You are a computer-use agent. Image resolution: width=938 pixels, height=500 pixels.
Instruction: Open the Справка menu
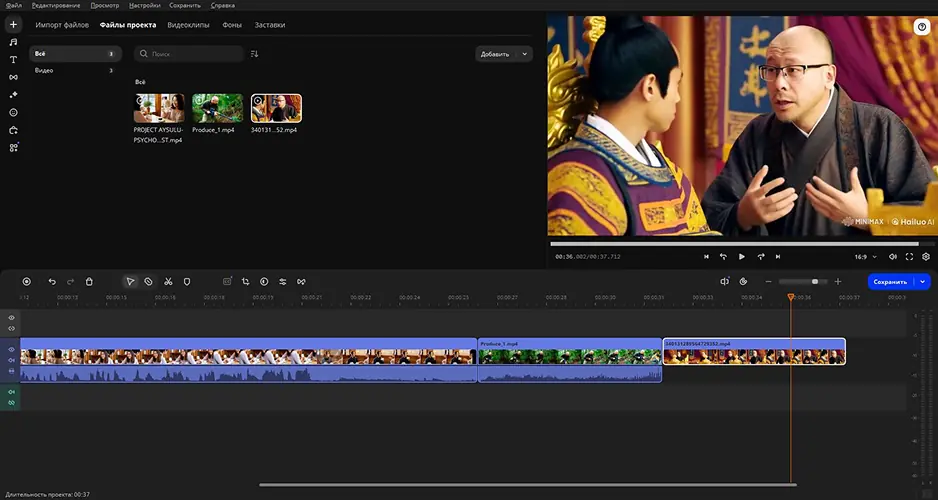(223, 5)
